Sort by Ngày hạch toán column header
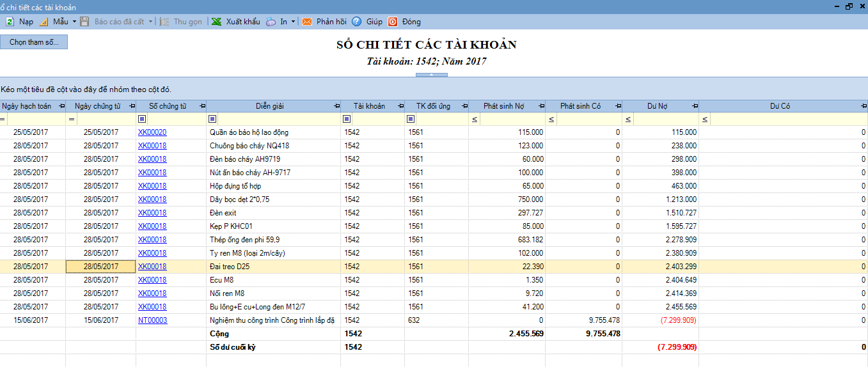868x367 pixels. click(27, 106)
